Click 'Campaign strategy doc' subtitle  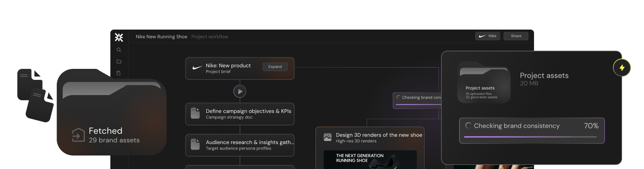(229, 117)
